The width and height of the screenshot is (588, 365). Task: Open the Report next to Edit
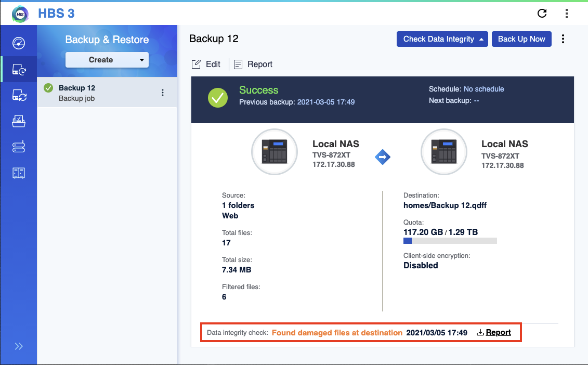click(253, 64)
